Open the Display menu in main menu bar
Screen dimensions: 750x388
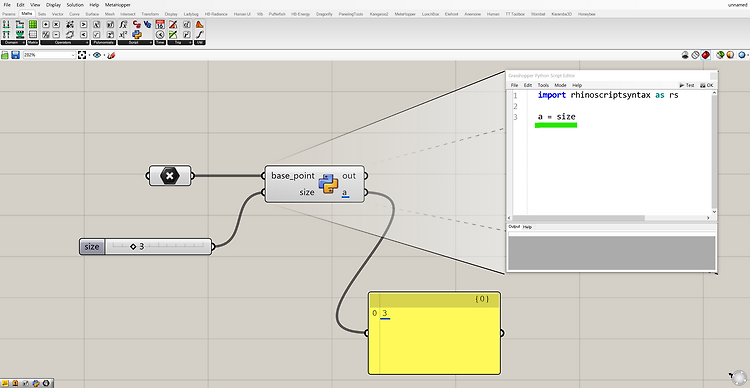point(53,5)
